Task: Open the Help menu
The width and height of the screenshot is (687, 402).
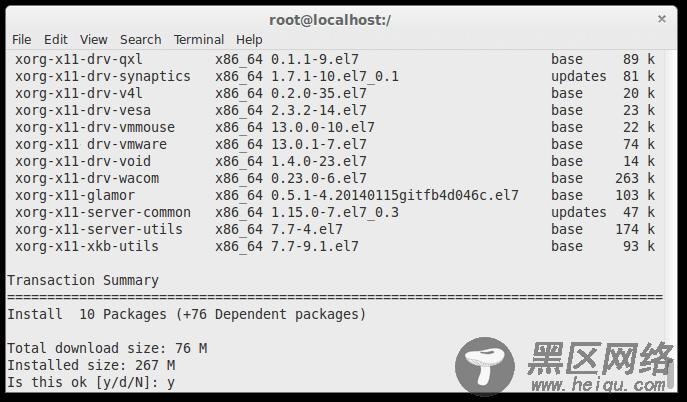Action: click(249, 40)
